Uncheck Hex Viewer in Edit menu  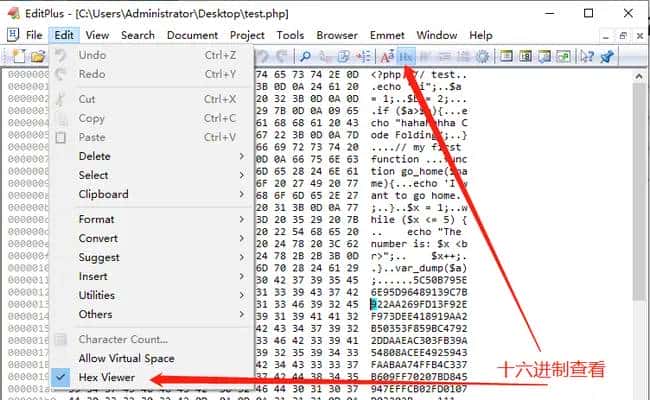(x=151, y=377)
